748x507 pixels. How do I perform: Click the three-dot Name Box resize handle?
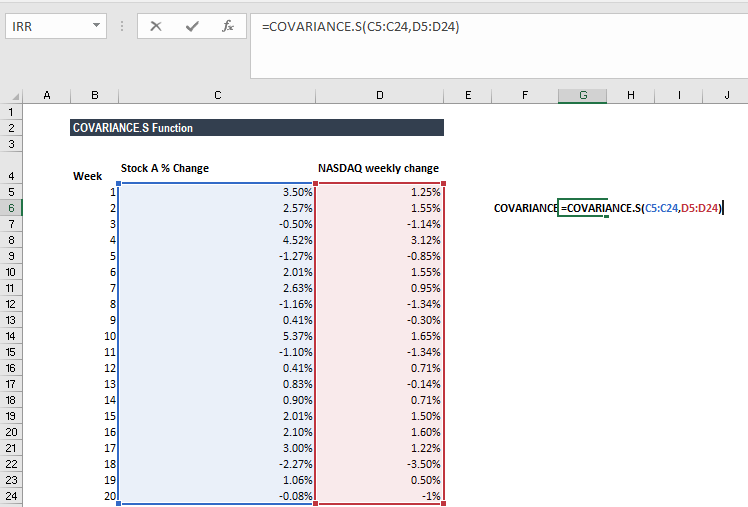coord(122,27)
